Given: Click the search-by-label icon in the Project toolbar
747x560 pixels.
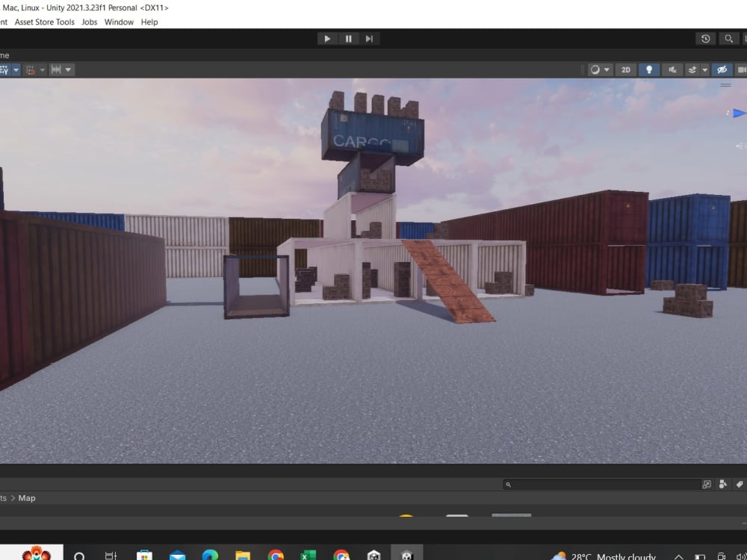Looking at the screenshot, I should (x=740, y=484).
